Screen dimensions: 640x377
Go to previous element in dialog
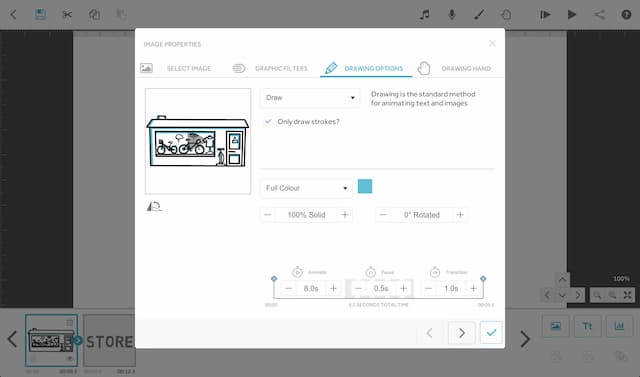click(x=430, y=333)
